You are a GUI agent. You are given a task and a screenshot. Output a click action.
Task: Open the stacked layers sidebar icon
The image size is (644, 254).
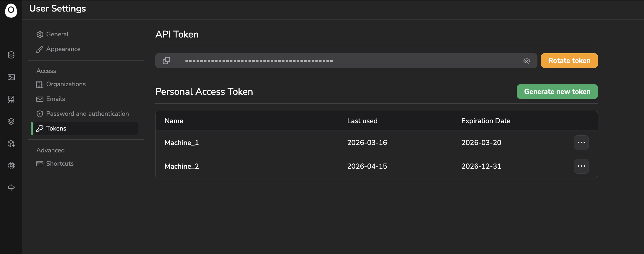coord(11,121)
